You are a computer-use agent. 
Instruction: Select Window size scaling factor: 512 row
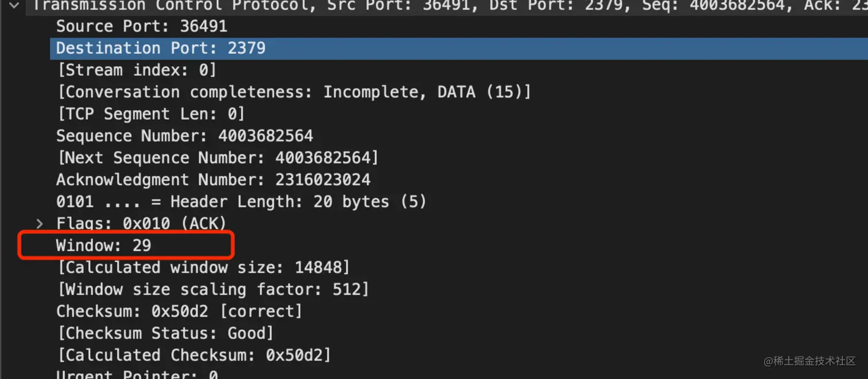(x=213, y=289)
